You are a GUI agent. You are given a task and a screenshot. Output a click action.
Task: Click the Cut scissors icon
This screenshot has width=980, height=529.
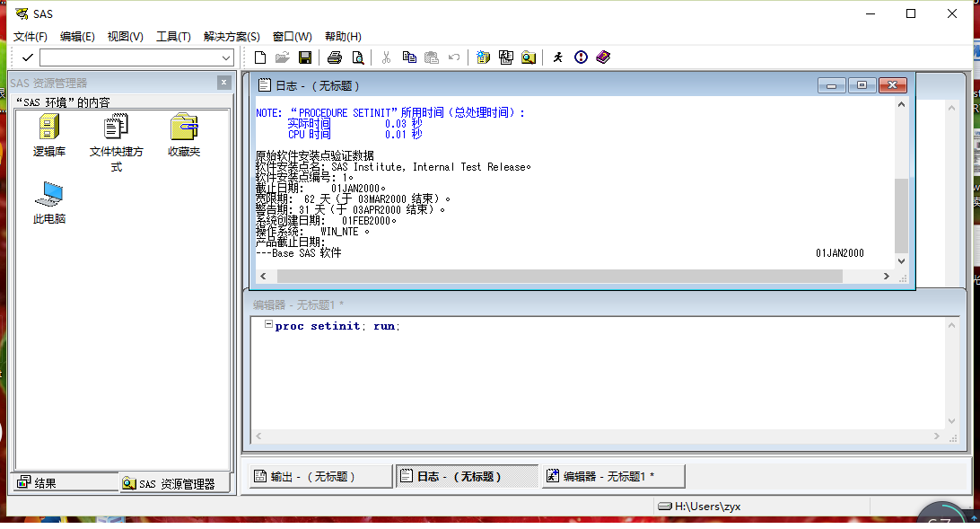tap(386, 57)
